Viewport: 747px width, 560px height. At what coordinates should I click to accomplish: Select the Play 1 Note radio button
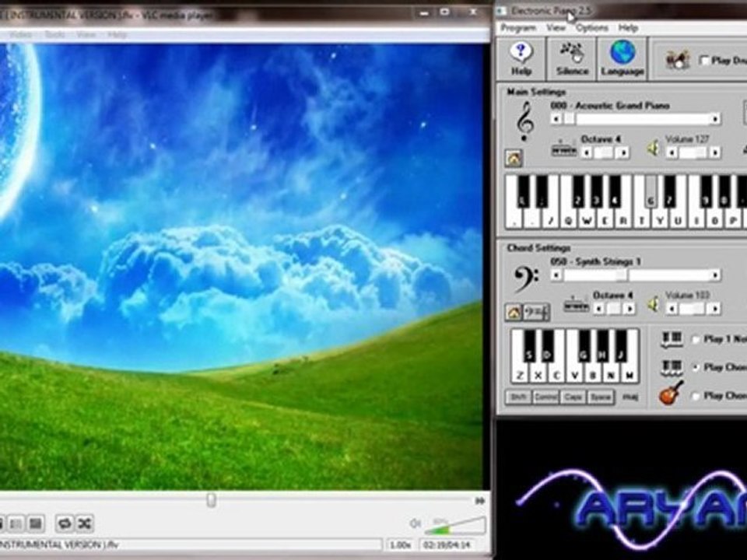(696, 339)
